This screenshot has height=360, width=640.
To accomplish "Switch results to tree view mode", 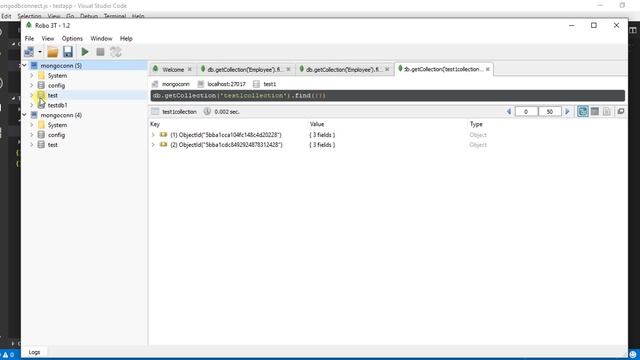I will coord(583,111).
